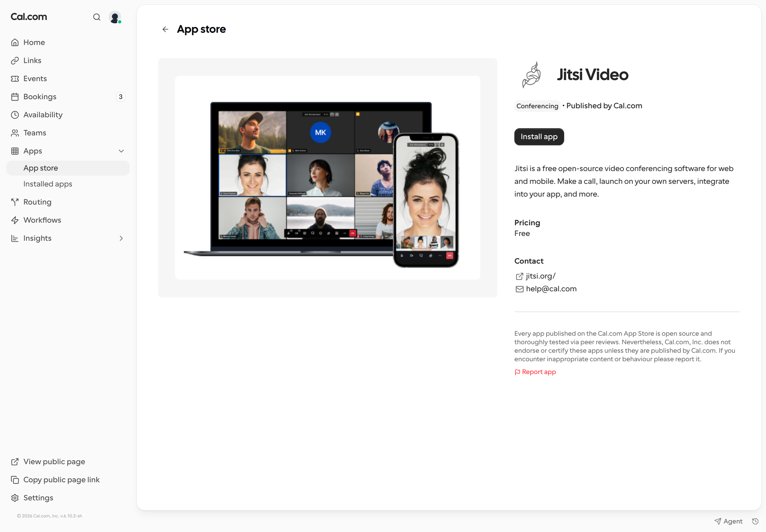The width and height of the screenshot is (766, 532).
Task: Click Published by Cal.com text
Action: pyautogui.click(x=604, y=106)
